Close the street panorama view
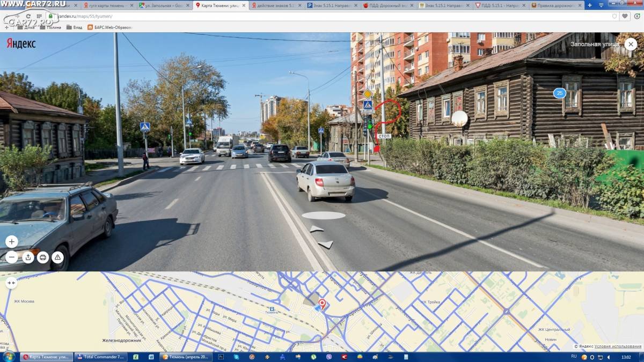Screen dimensions: 644x362 (x=632, y=45)
